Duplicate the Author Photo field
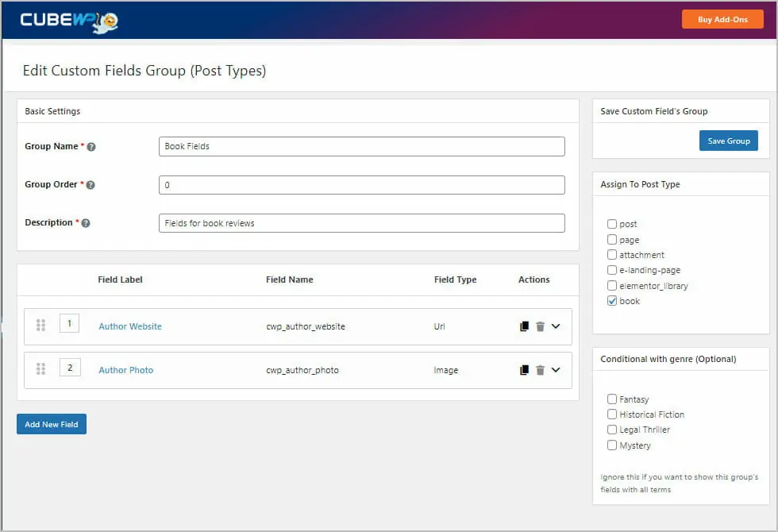This screenshot has width=778, height=532. (x=523, y=369)
